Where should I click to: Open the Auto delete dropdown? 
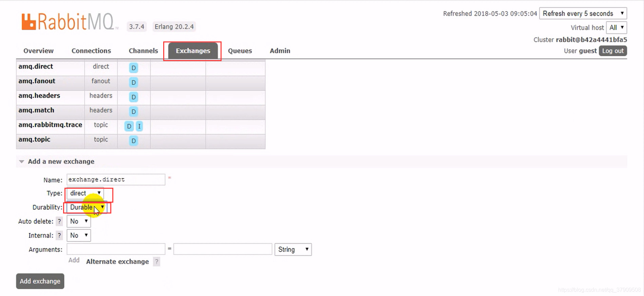(79, 221)
